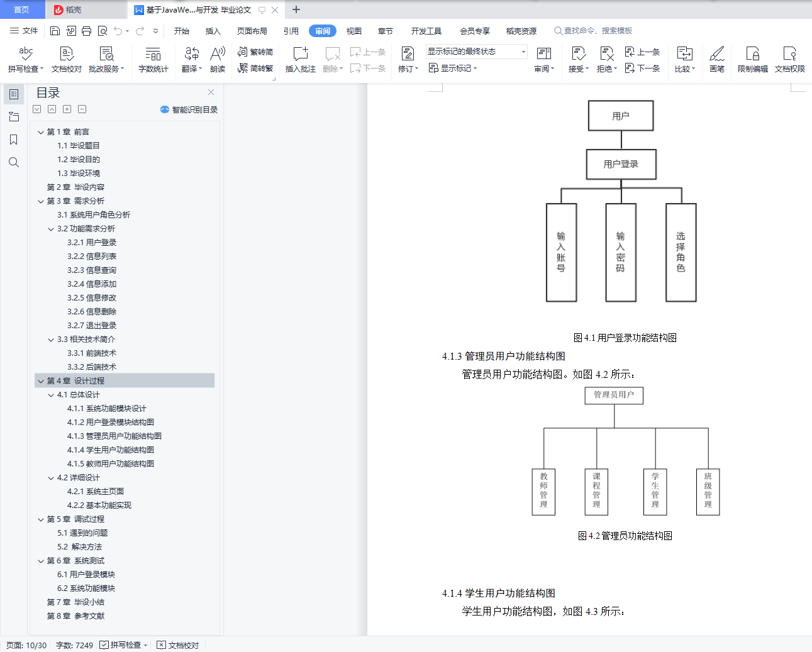Collapse the 3.2 功能需求分析 outline node
The width and height of the screenshot is (812, 652).
pyautogui.click(x=51, y=229)
